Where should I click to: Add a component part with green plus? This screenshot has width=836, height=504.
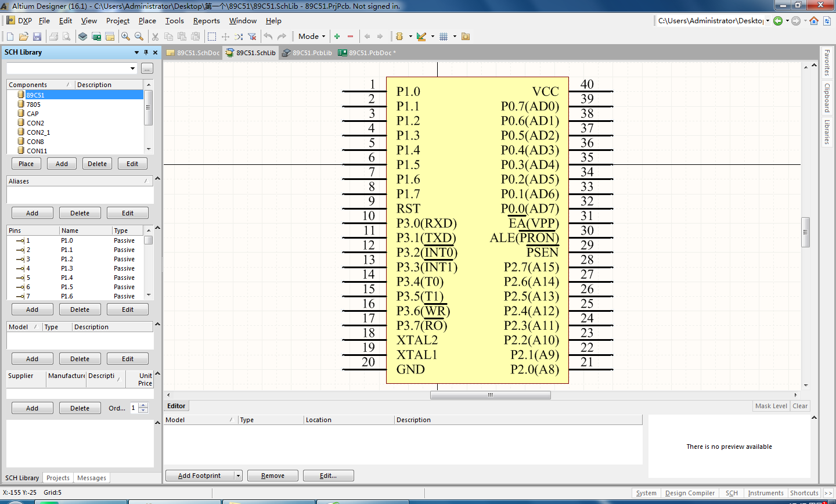(337, 37)
